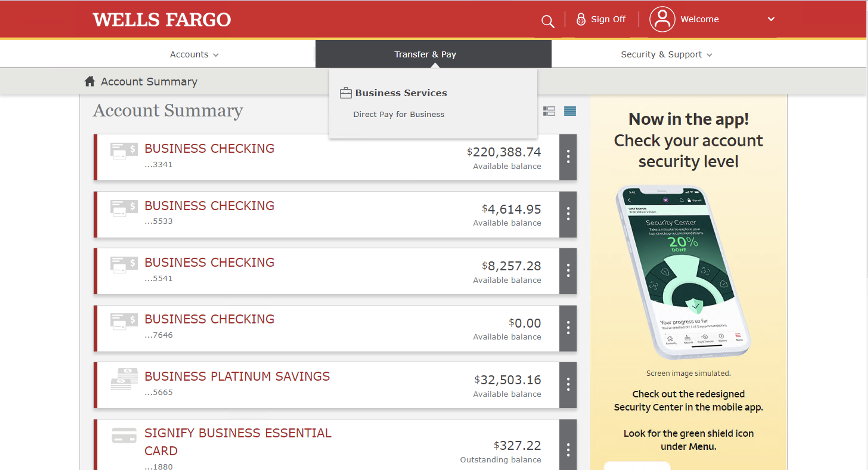Open BUSINESS PLATINUM SAVINGS account
Viewport: 868px width, 470px height.
point(237,376)
